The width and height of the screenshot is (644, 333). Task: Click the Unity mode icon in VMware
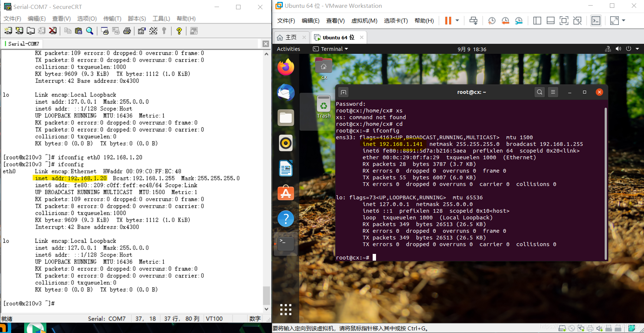pyautogui.click(x=577, y=21)
